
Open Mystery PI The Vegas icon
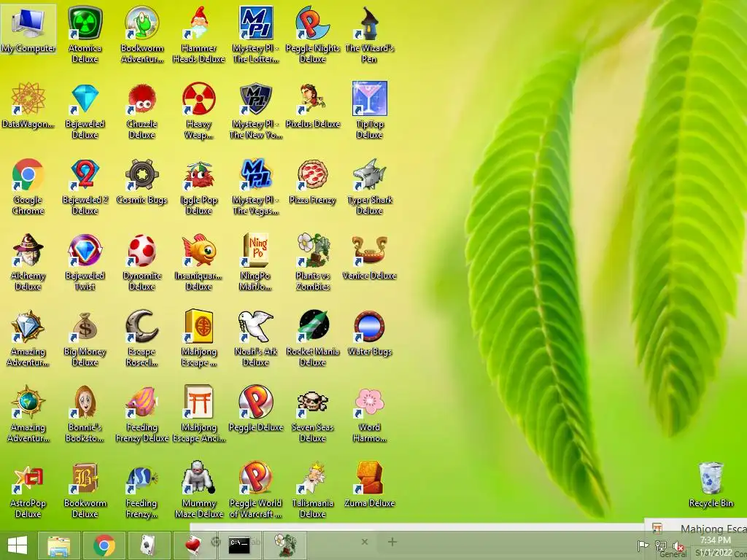256,186
